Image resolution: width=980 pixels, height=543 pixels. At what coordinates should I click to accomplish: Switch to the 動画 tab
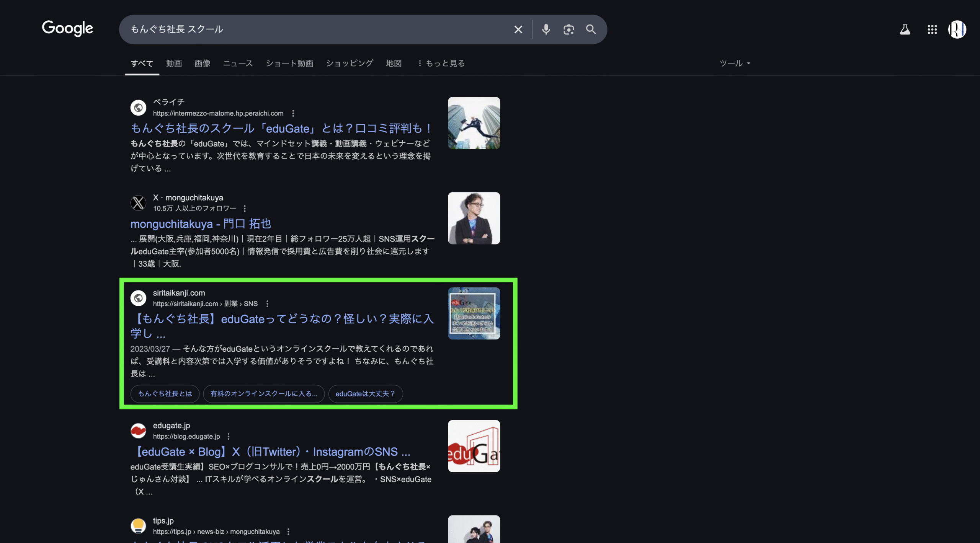tap(174, 64)
